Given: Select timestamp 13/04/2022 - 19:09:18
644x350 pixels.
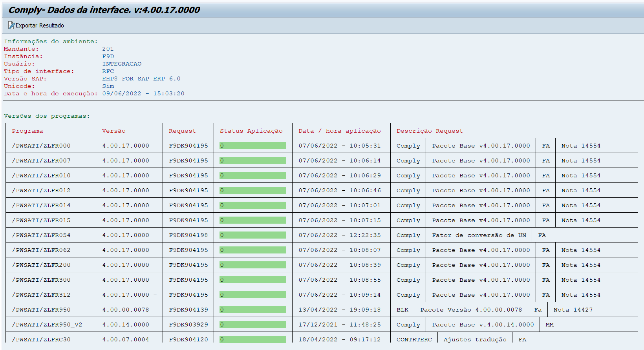Looking at the screenshot, I should click(x=339, y=310).
